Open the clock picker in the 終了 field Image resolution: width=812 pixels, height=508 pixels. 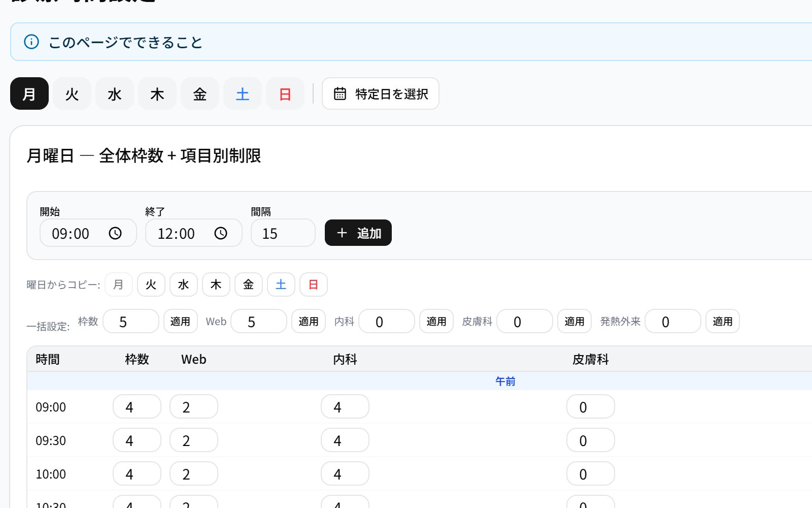point(221,233)
